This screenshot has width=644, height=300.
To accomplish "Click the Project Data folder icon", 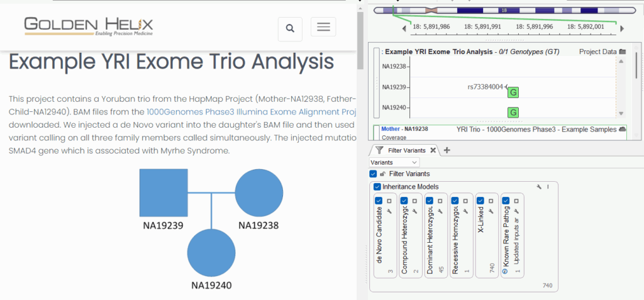I will point(623,52).
